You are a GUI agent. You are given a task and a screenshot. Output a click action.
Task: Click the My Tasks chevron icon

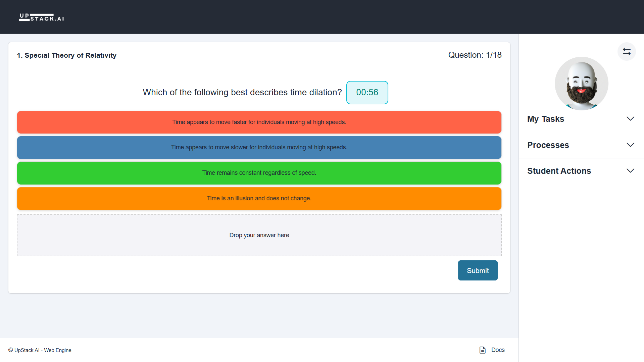pyautogui.click(x=630, y=118)
